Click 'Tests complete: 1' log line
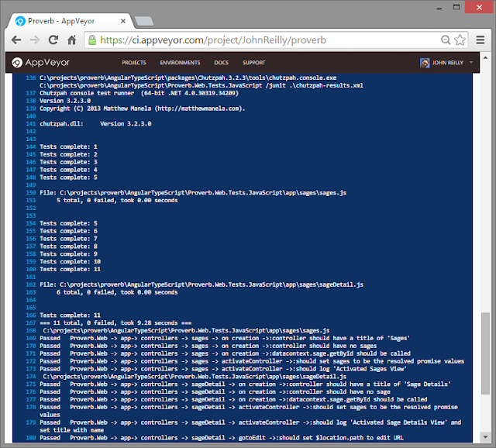 point(69,146)
